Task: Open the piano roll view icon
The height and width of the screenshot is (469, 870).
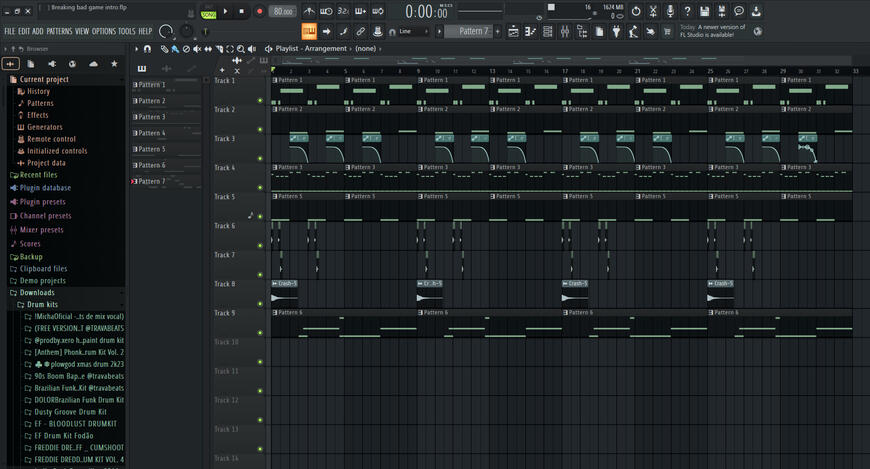Action: [x=530, y=32]
